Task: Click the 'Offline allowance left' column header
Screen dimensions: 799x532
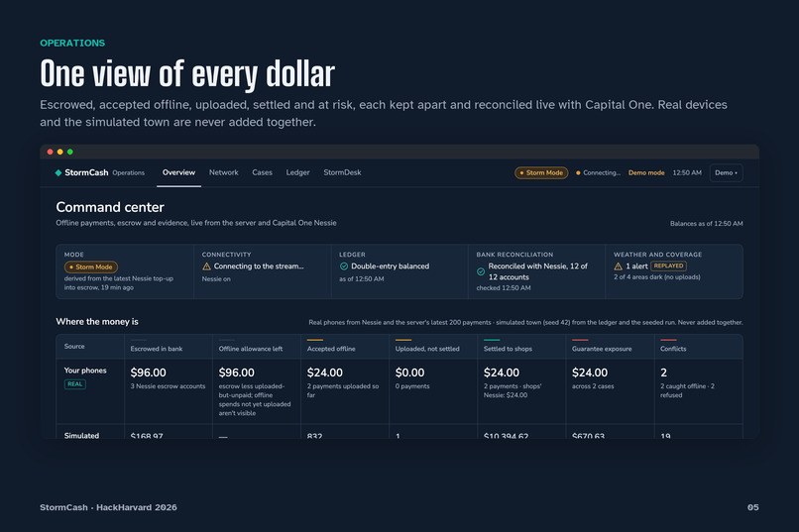Action: (x=251, y=349)
